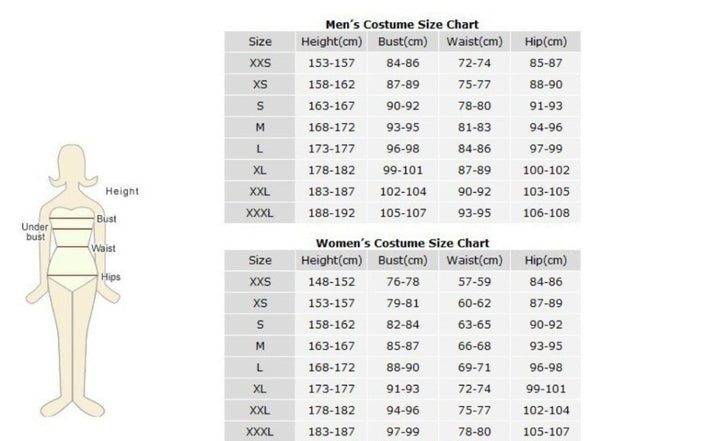Click the "Height" label beside the figure
This screenshot has height=441, width=720.
[x=122, y=192]
